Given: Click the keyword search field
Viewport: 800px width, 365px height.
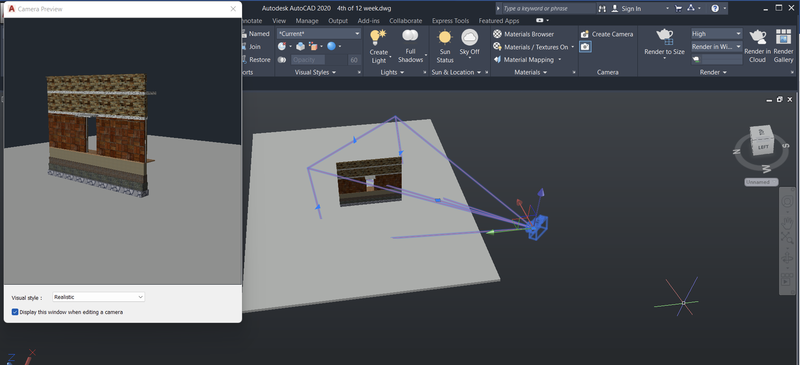Looking at the screenshot, I should point(548,9).
